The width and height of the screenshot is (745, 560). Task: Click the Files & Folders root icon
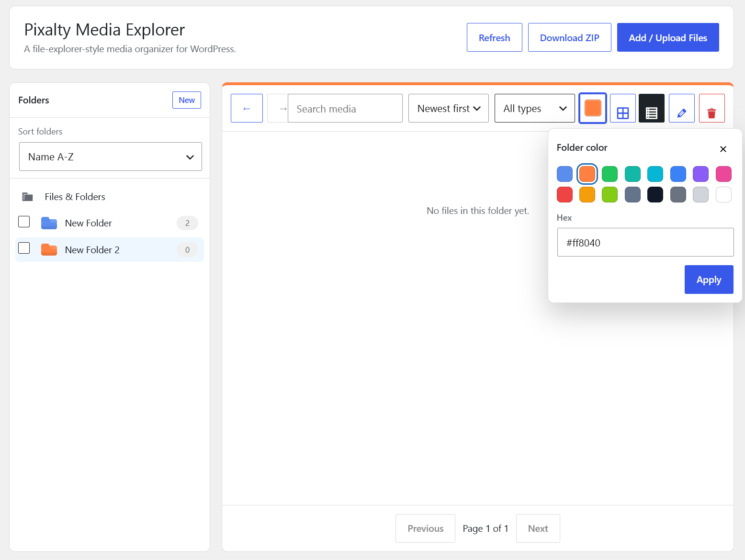[28, 197]
